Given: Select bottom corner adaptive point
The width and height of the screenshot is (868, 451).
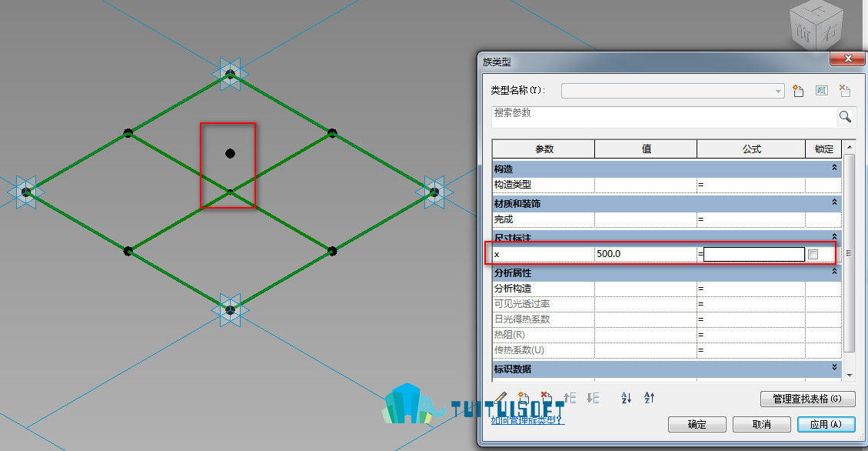Looking at the screenshot, I should [x=231, y=309].
